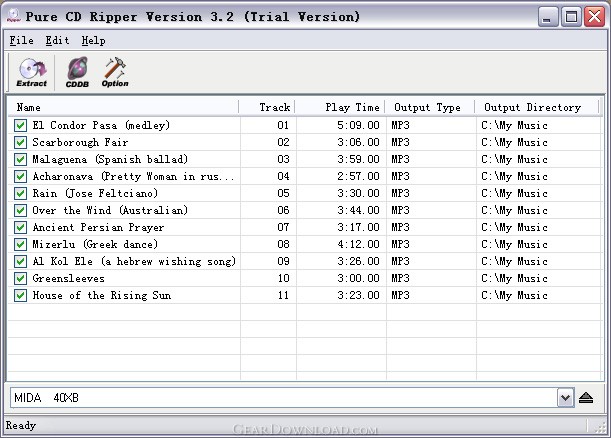Image resolution: width=611 pixels, height=438 pixels.
Task: Minimize the Pure CD Ripper window
Action: coord(547,17)
